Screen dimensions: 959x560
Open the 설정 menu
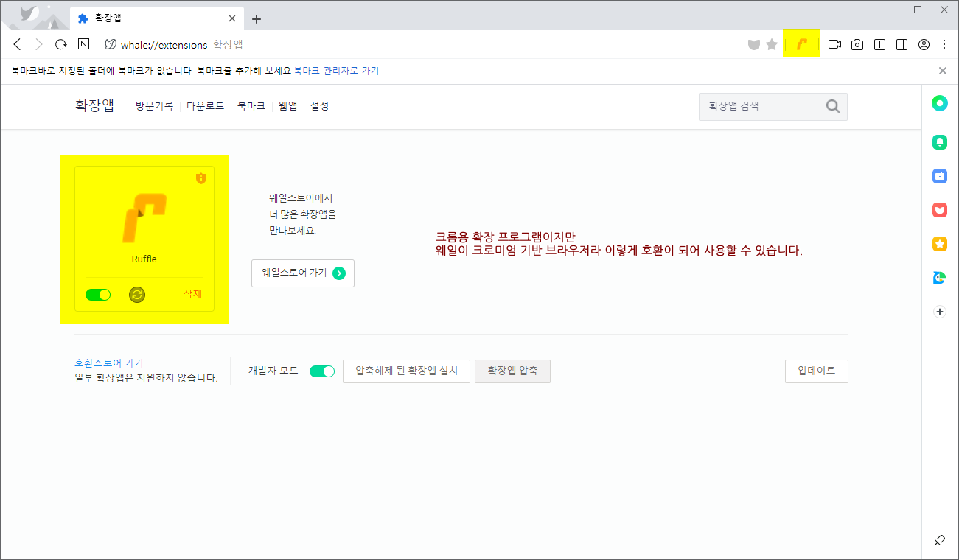click(x=320, y=106)
